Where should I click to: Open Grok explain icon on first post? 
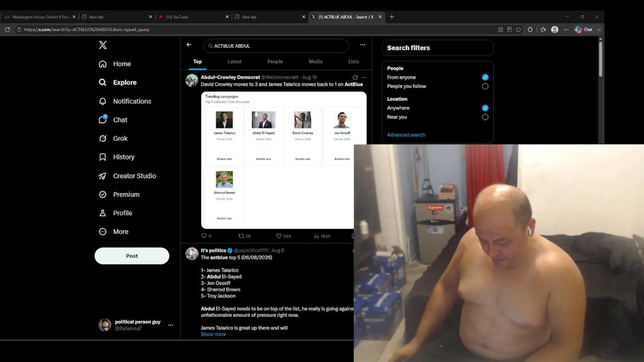coord(355,77)
